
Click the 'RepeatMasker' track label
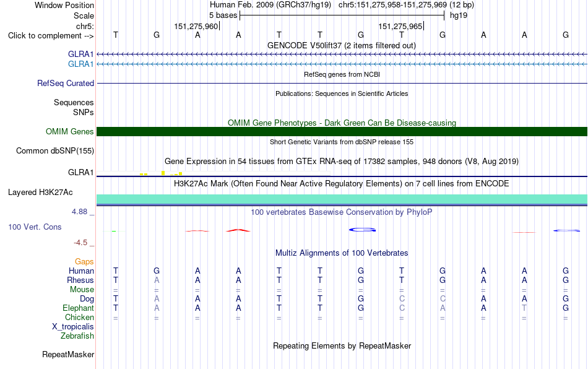pos(68,354)
